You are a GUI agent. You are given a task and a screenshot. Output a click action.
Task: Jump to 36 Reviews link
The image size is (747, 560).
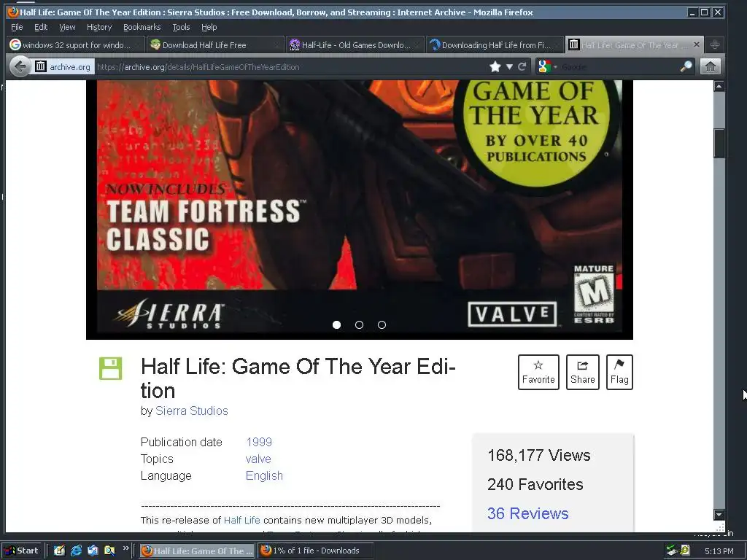coord(528,513)
